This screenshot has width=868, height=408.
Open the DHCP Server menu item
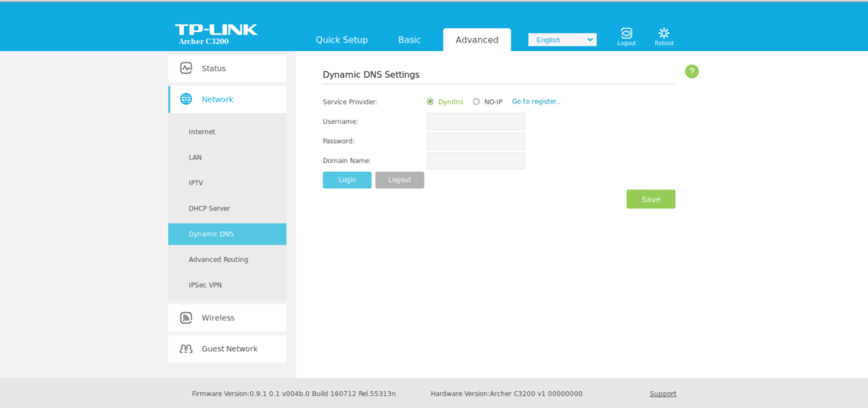point(209,209)
